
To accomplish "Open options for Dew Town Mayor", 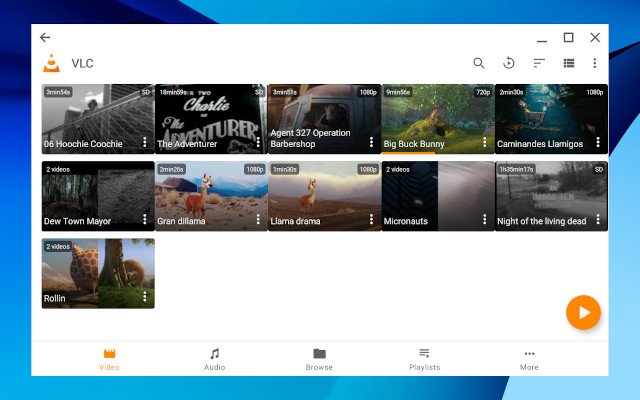I will coord(144,219).
